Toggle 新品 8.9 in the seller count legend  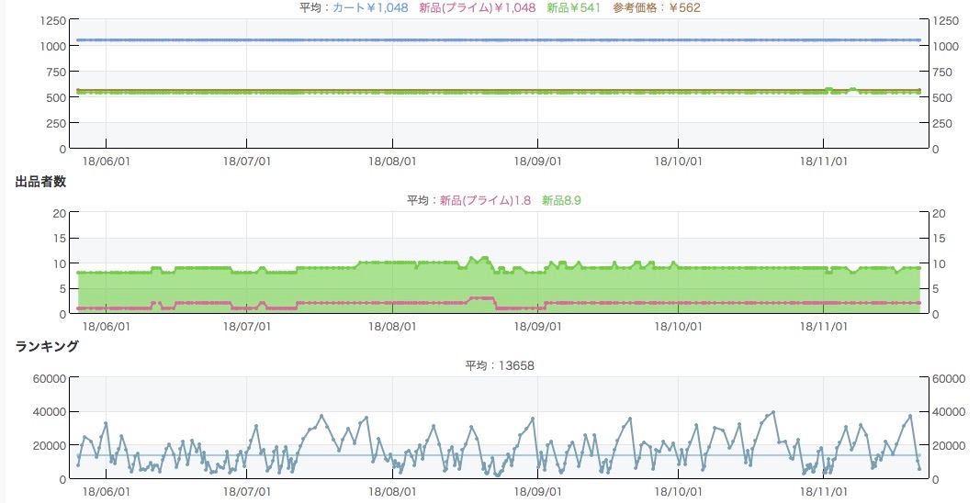[x=562, y=200]
